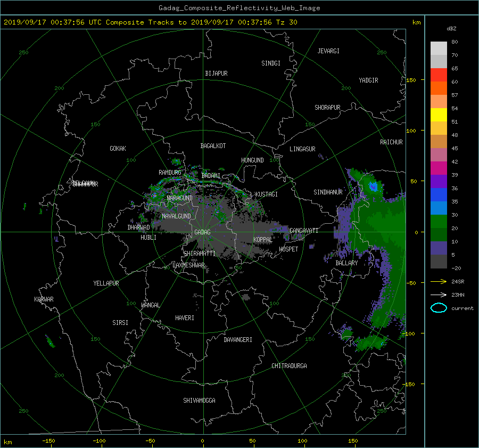Click the SHIVAMOGGA city label
The width and height of the screenshot is (479, 448).
199,400
